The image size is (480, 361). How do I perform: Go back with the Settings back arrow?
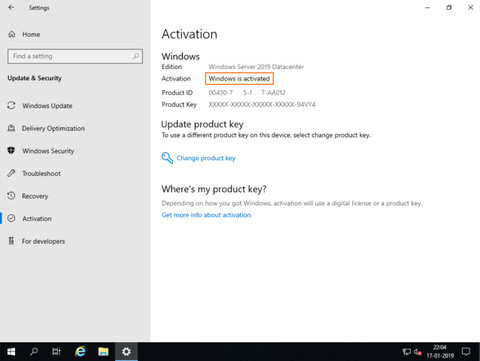coord(12,7)
